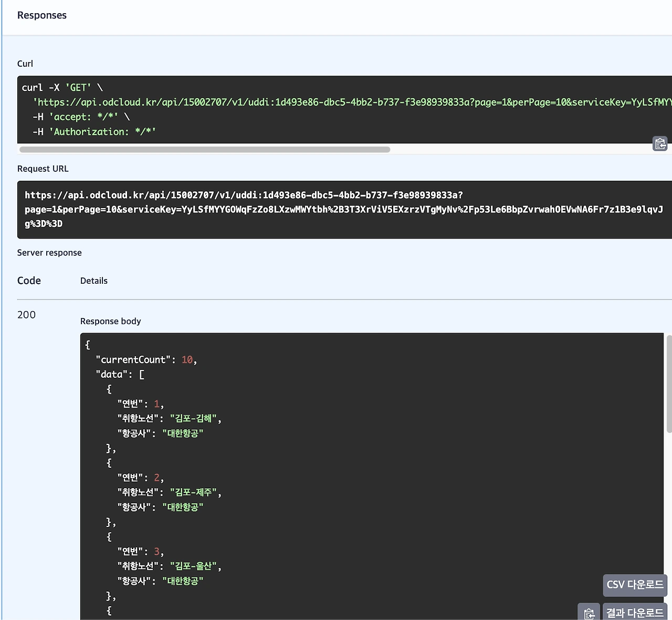Click 대한항공 value under 김포-울산

(183, 581)
